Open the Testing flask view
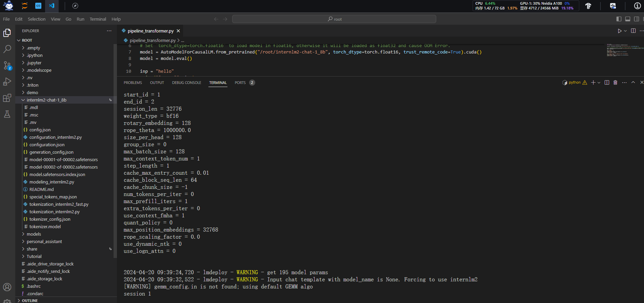The image size is (644, 303). pyautogui.click(x=7, y=114)
